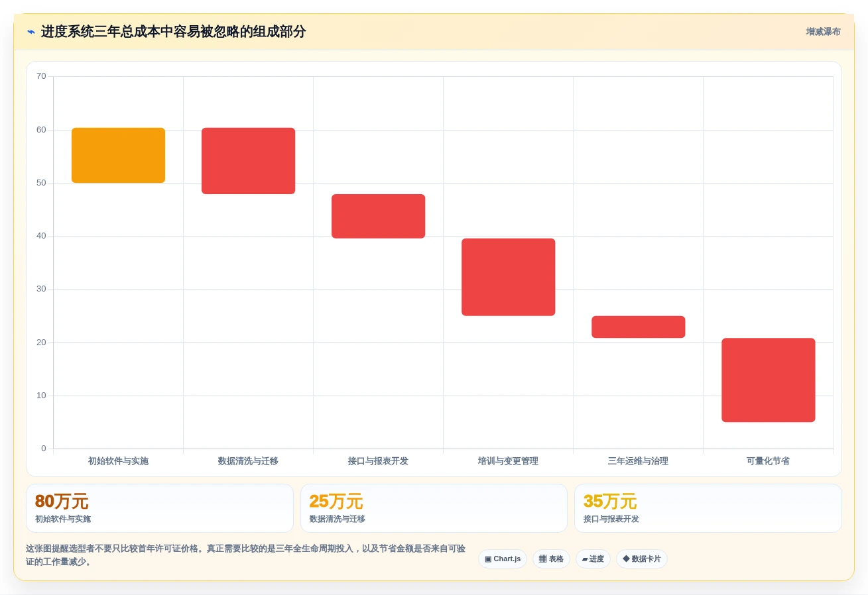The height and width of the screenshot is (595, 868).
Task: Open the 35万元 接口与报表开发 data card
Action: tap(708, 508)
